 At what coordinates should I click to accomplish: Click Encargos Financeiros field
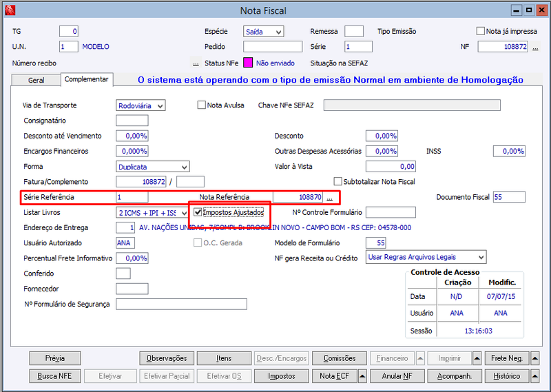(132, 151)
